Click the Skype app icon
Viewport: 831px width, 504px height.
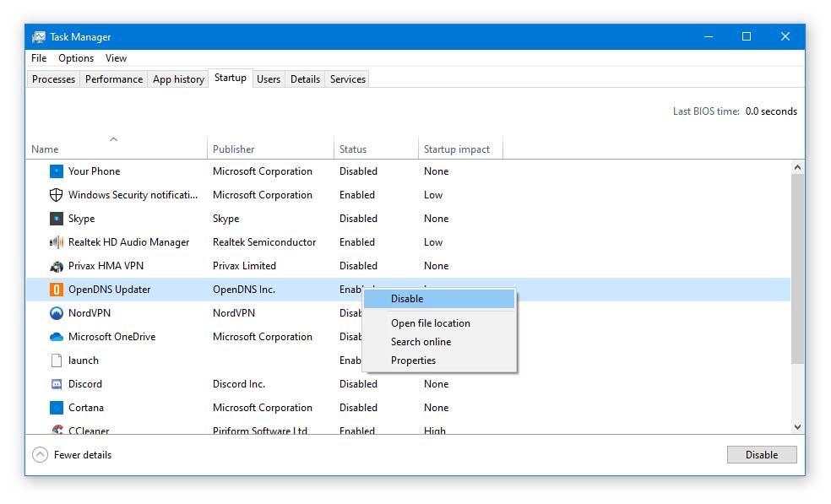click(57, 219)
